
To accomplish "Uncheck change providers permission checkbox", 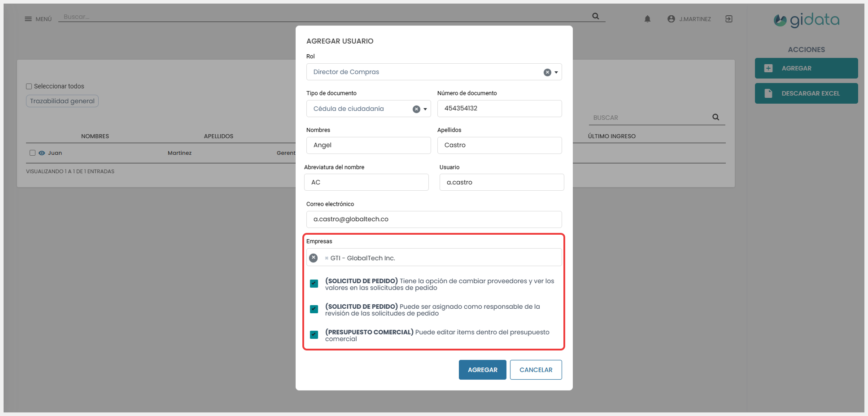I will pos(314,284).
